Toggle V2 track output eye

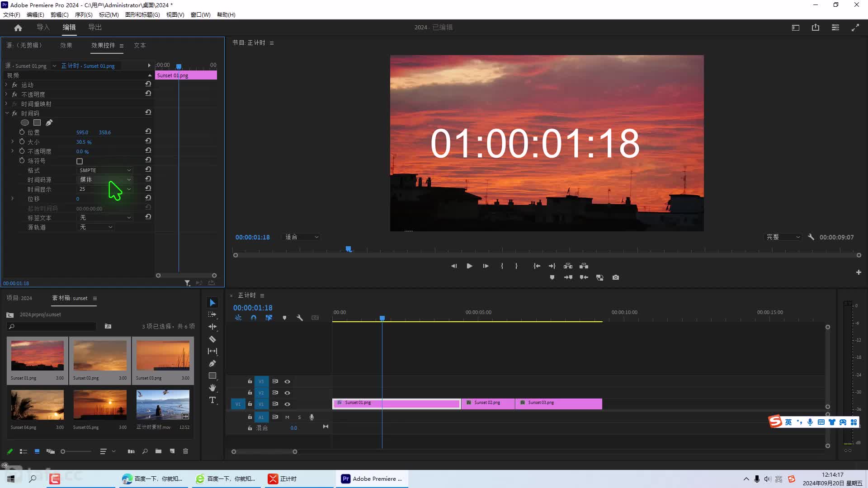[x=287, y=393]
